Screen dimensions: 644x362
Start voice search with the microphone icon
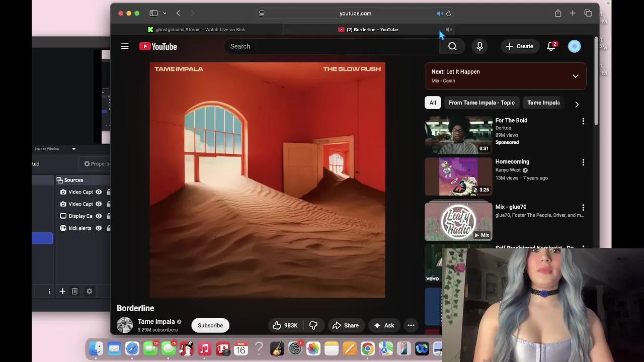[479, 46]
